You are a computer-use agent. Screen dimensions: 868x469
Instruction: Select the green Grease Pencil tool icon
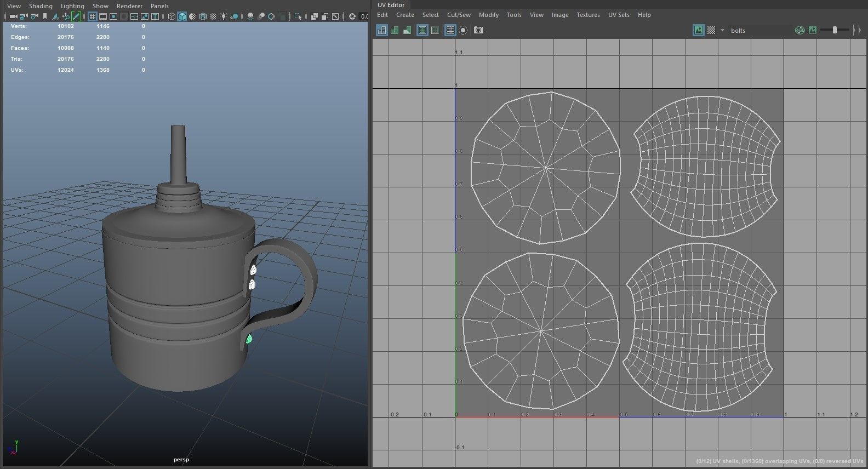click(76, 16)
